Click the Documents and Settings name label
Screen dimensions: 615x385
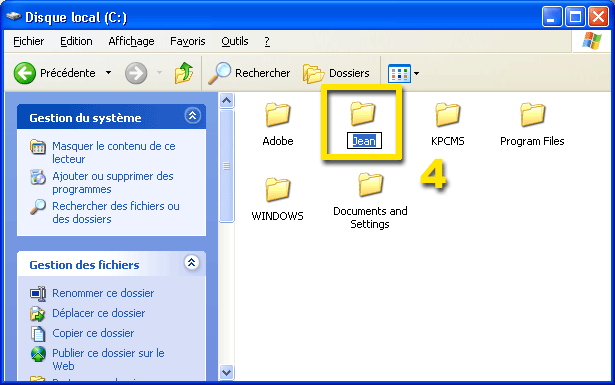[x=370, y=218]
